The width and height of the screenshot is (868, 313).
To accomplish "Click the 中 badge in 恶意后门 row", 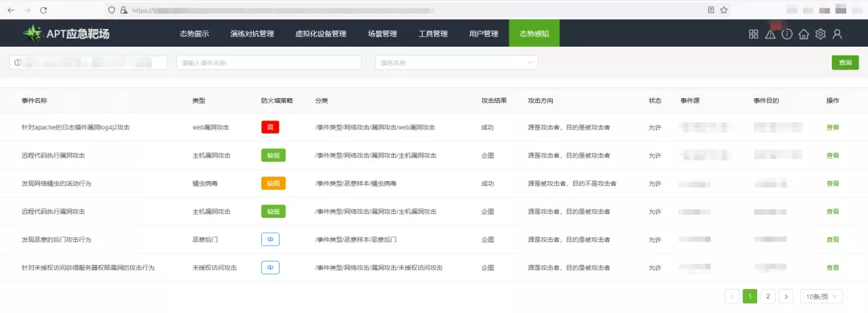I will click(270, 240).
